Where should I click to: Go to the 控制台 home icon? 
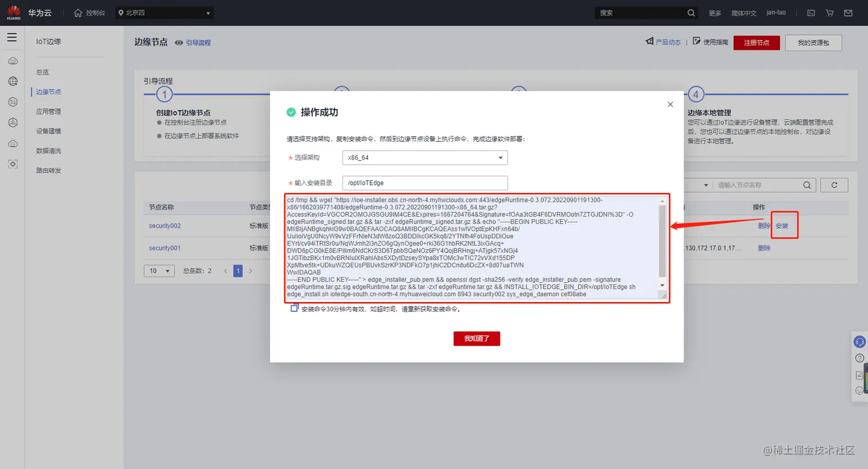pyautogui.click(x=78, y=13)
